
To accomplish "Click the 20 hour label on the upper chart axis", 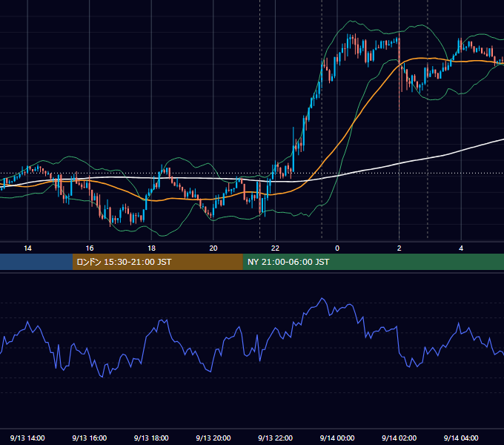I will click(x=213, y=248).
